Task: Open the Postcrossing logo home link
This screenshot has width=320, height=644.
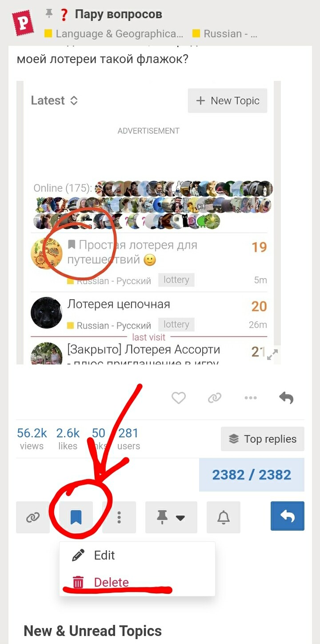Action: (x=23, y=23)
